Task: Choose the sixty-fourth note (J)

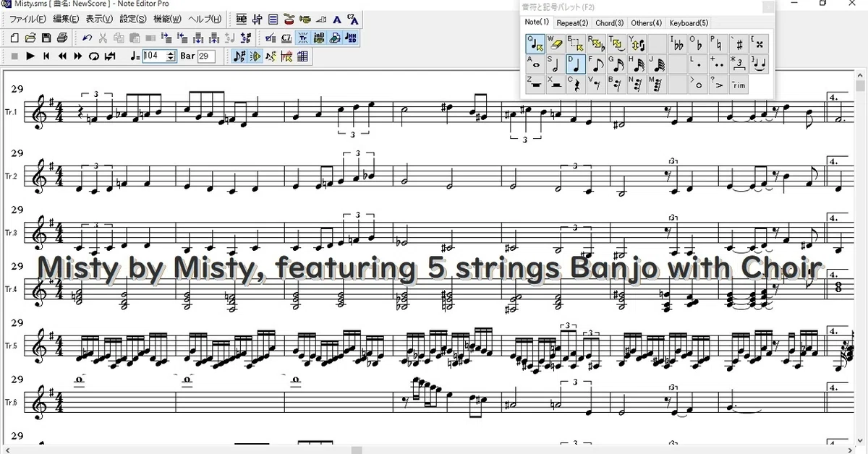Action: 657,64
